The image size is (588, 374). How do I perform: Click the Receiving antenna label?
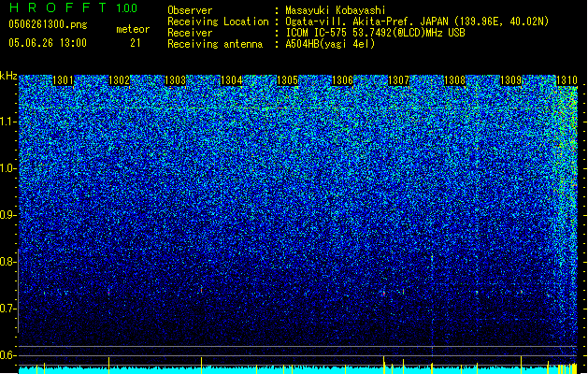[215, 44]
